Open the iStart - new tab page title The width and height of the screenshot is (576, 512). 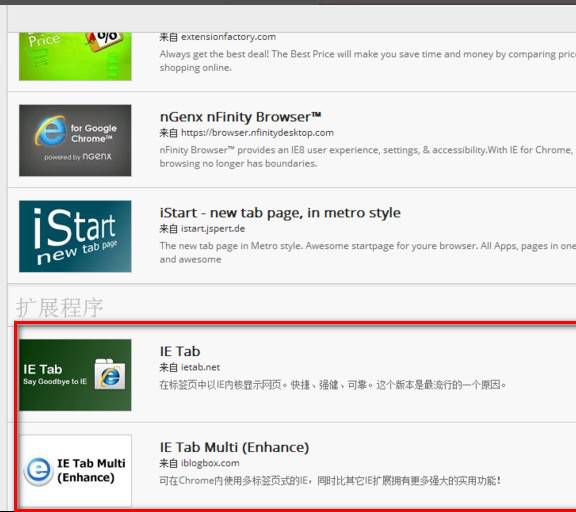280,213
